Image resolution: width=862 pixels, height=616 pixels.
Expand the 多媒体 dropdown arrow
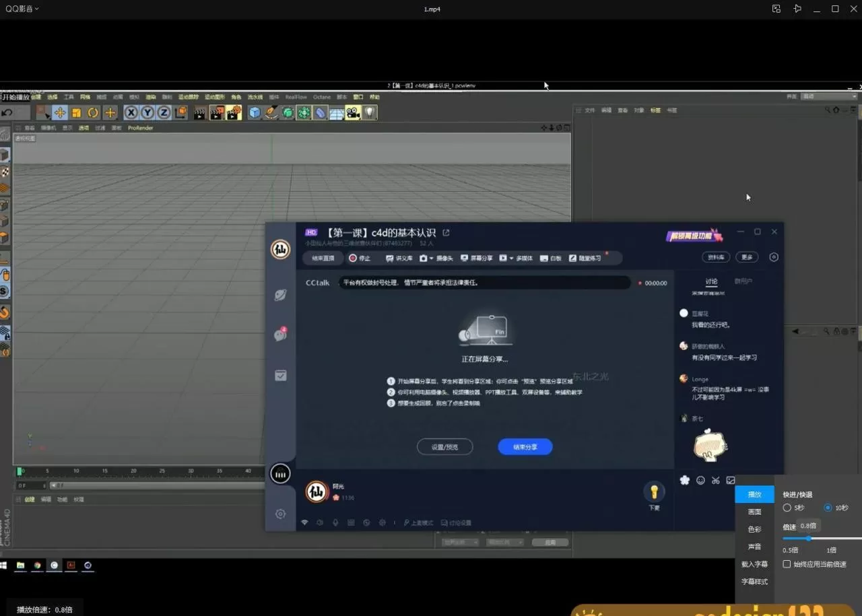click(x=511, y=258)
